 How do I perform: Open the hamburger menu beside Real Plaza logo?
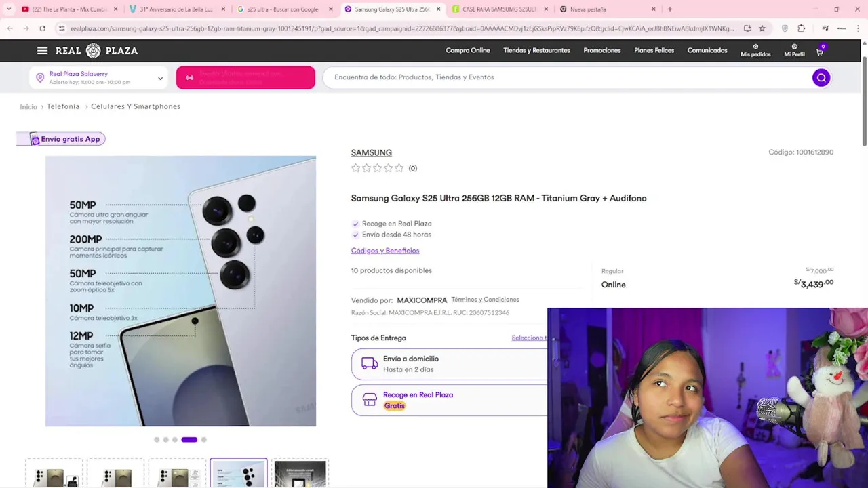pos(42,51)
